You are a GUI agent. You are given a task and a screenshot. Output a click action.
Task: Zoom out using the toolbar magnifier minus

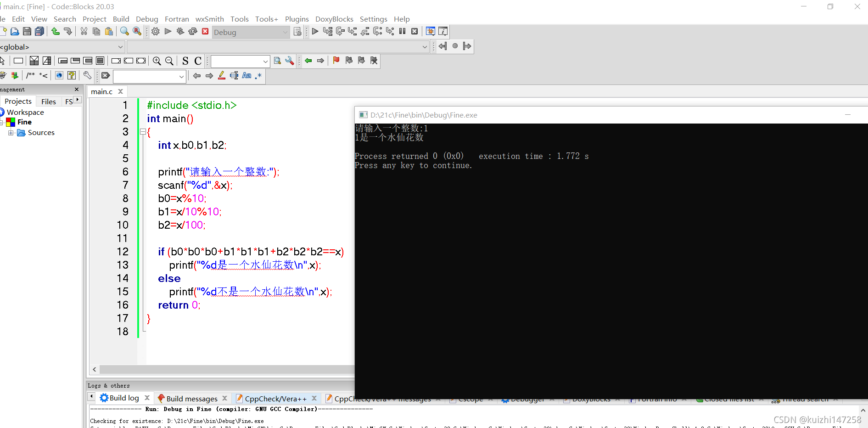point(169,61)
